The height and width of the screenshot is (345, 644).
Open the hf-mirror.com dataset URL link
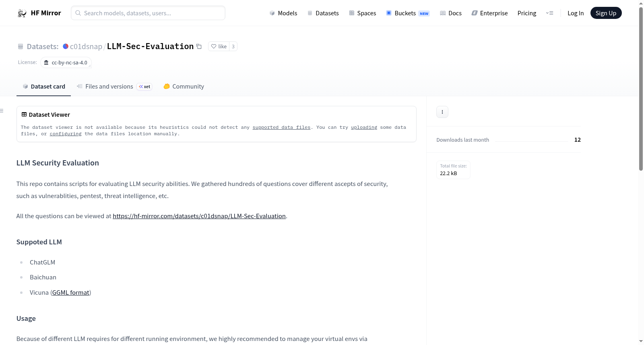point(199,216)
